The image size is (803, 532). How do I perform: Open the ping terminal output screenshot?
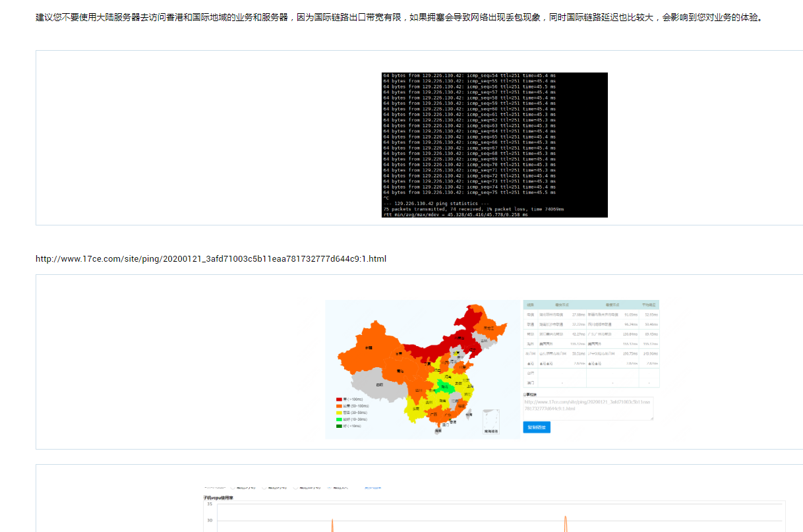(x=494, y=145)
